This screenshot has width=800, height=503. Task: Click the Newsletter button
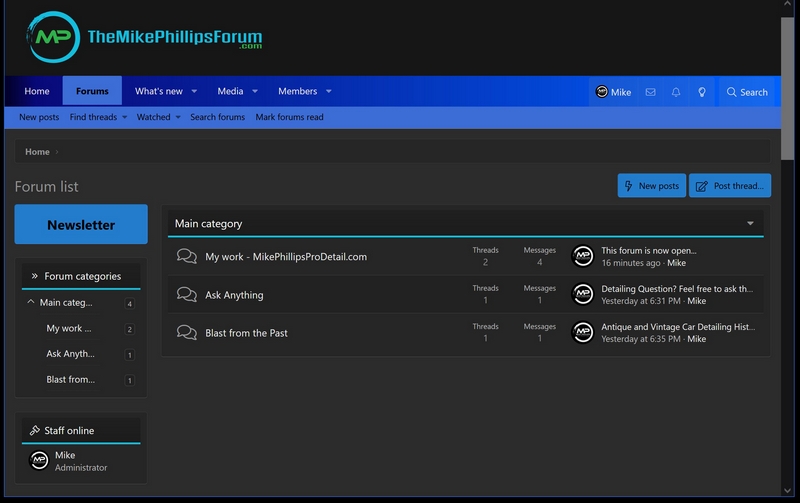(81, 224)
